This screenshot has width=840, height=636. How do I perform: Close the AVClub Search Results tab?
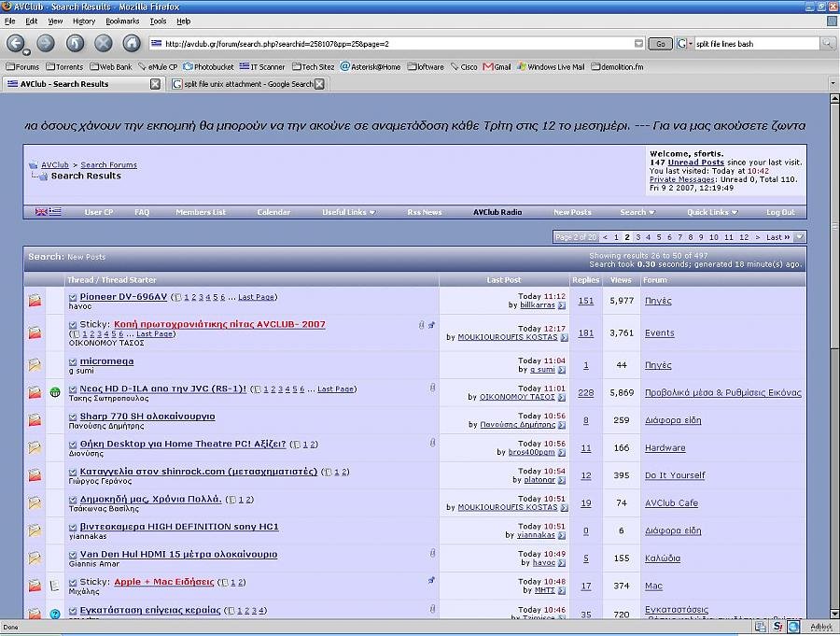155,84
